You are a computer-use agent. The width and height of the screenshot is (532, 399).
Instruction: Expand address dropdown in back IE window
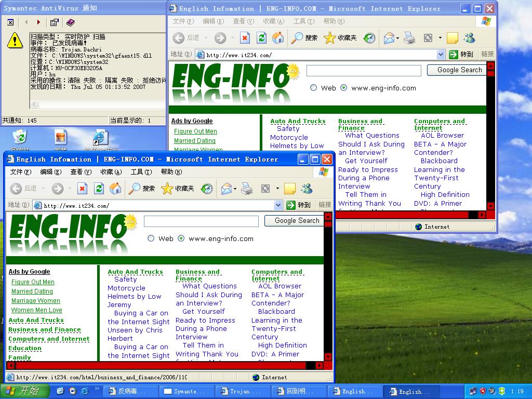[x=441, y=54]
